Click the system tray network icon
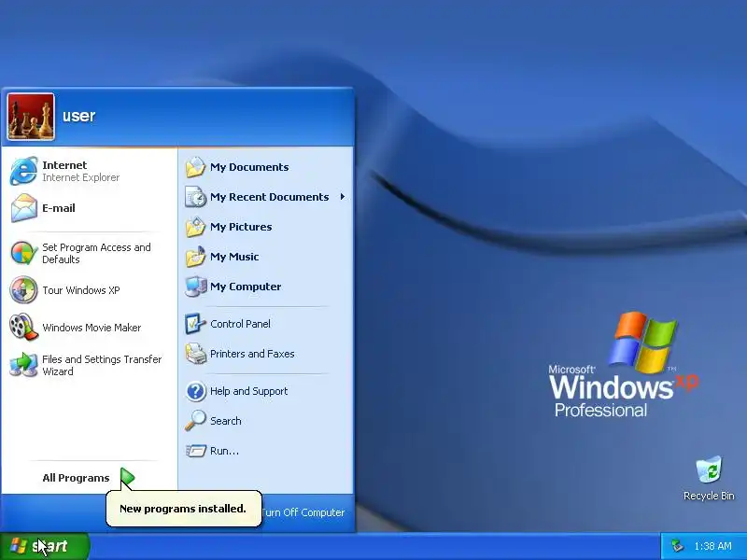 [677, 546]
